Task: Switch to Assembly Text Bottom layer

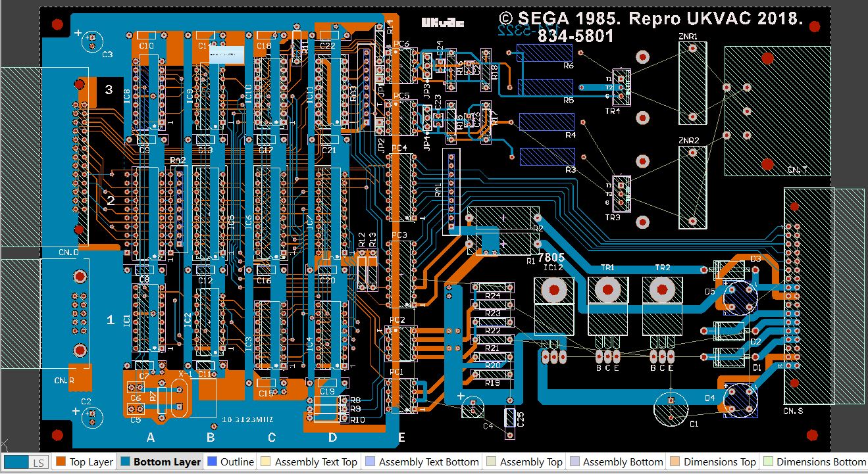Action: click(x=421, y=462)
